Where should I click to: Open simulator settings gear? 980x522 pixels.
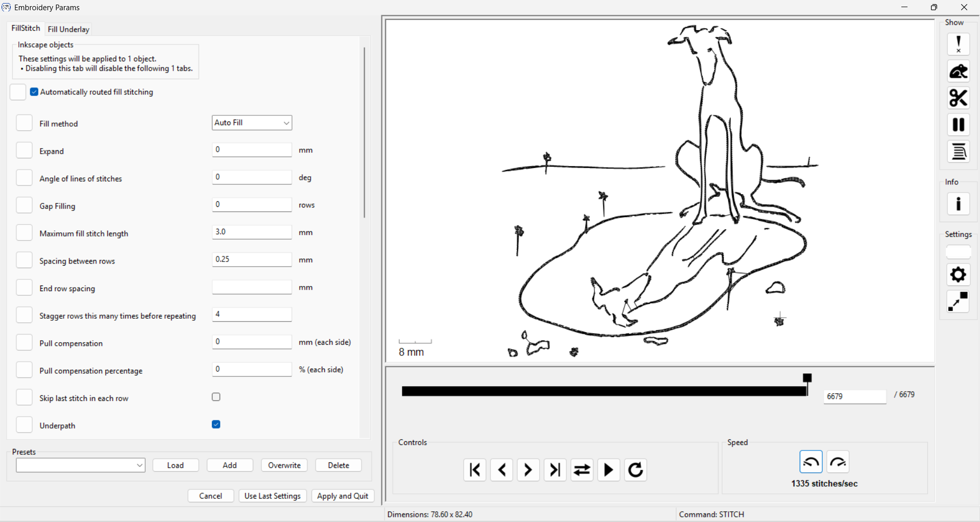[958, 275]
